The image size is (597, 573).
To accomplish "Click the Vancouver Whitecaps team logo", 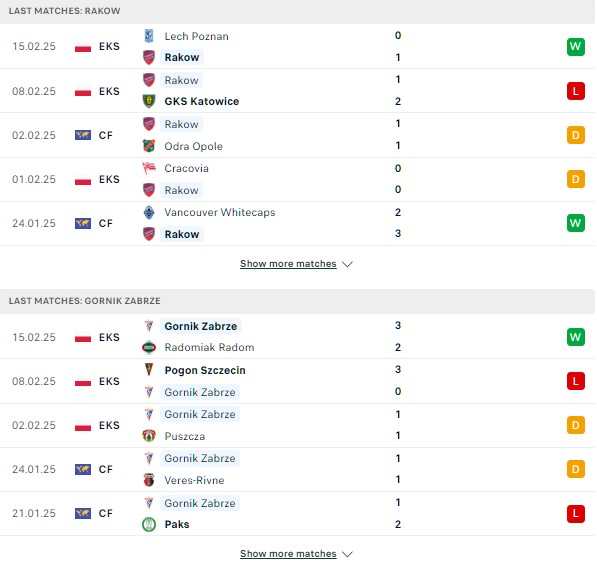I will [x=149, y=212].
